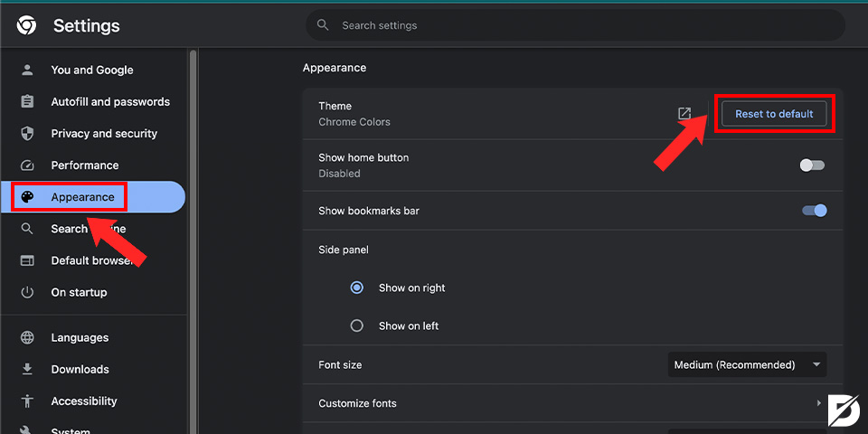Screen dimensions: 868x434
Task: Click the Chrome logo in Settings header
Action: pos(26,25)
